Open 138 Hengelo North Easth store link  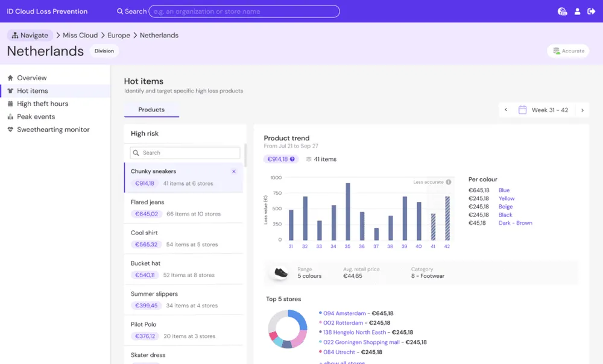coord(355,333)
